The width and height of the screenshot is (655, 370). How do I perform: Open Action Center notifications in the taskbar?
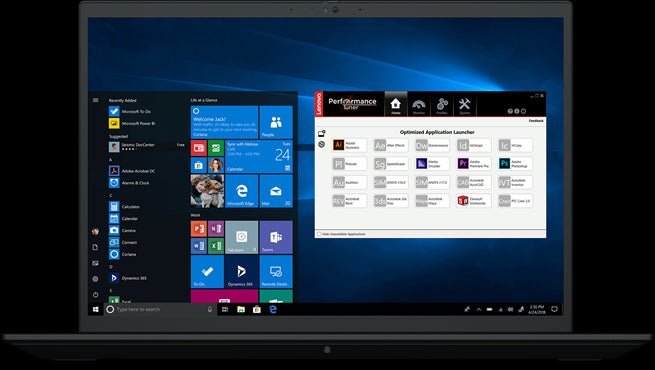554,309
